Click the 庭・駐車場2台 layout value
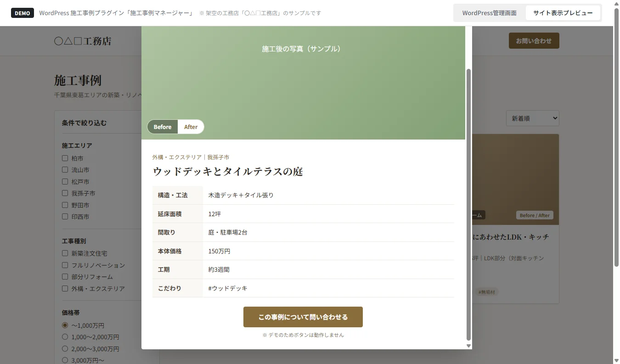Screen dimensions: 620x364 click(x=228, y=232)
